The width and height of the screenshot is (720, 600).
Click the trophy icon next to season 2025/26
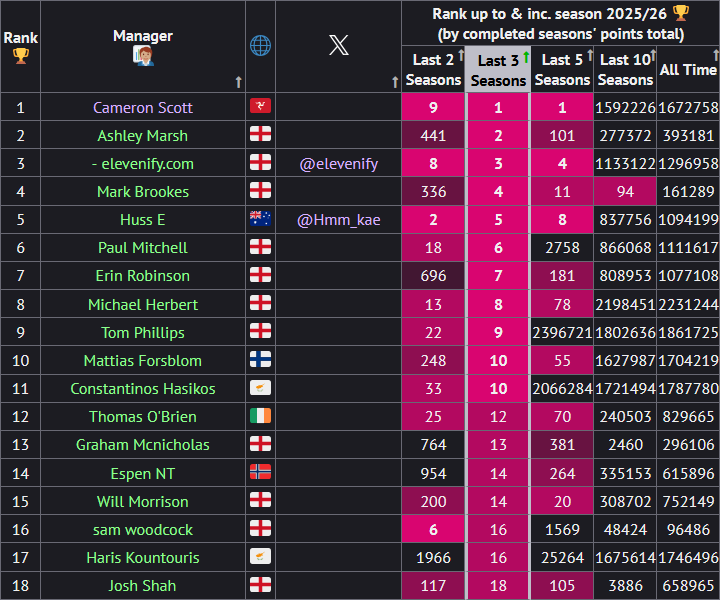(x=681, y=13)
